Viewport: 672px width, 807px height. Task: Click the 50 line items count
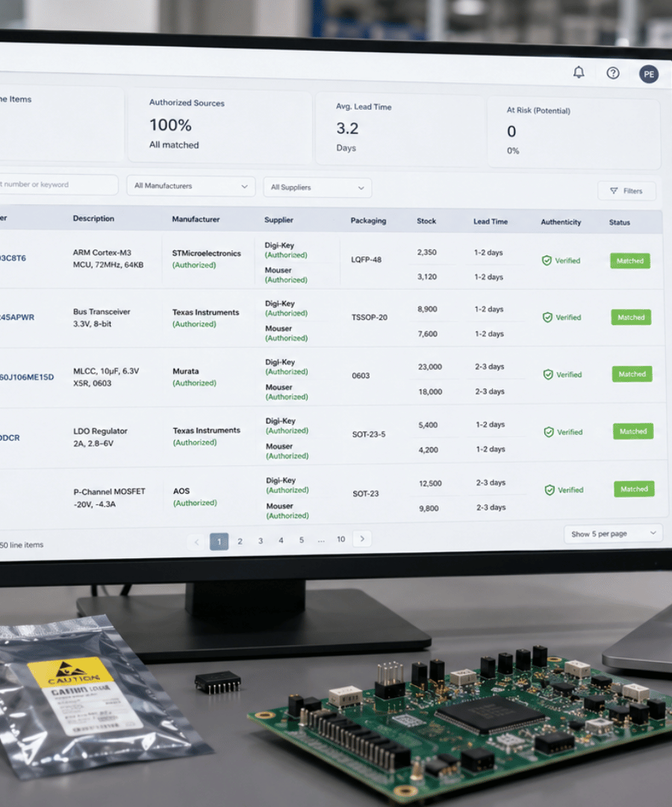pyautogui.click(x=22, y=545)
